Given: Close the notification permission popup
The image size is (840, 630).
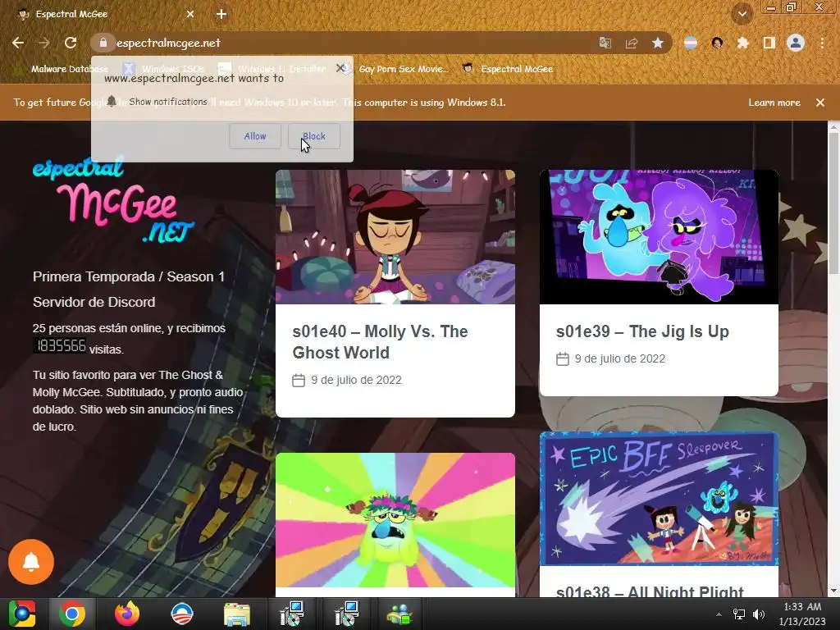Looking at the screenshot, I should [340, 68].
